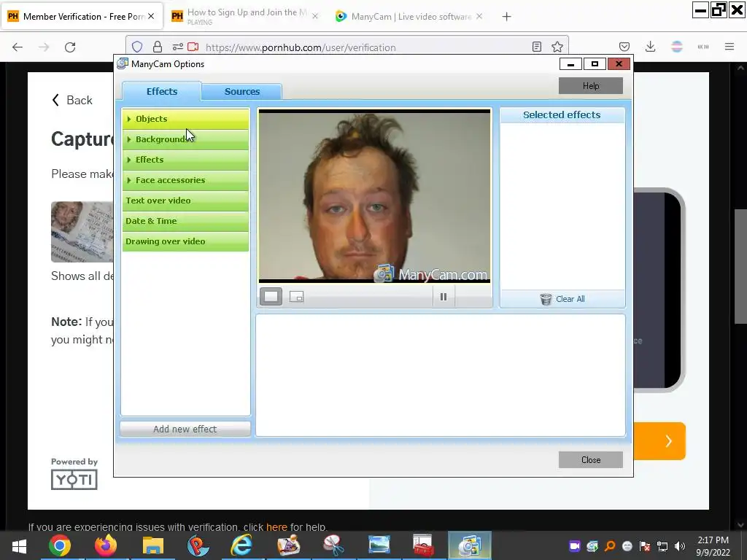Switch to ManyCam Live video software tab
This screenshot has height=560, width=747.
411,17
